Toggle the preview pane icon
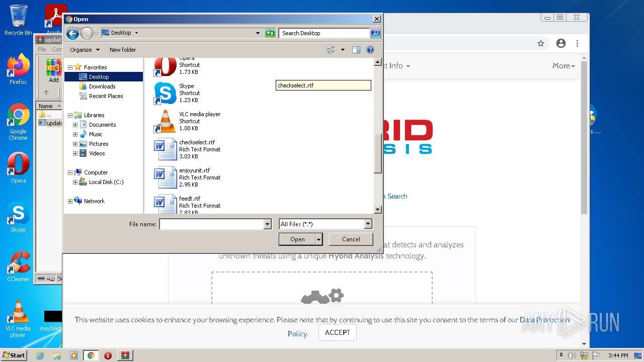 356,50
